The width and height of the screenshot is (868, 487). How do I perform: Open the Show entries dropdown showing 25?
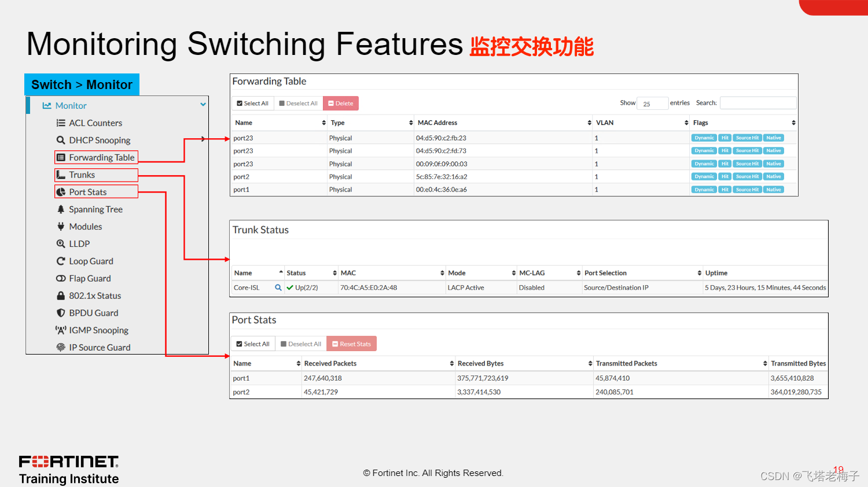pos(653,103)
